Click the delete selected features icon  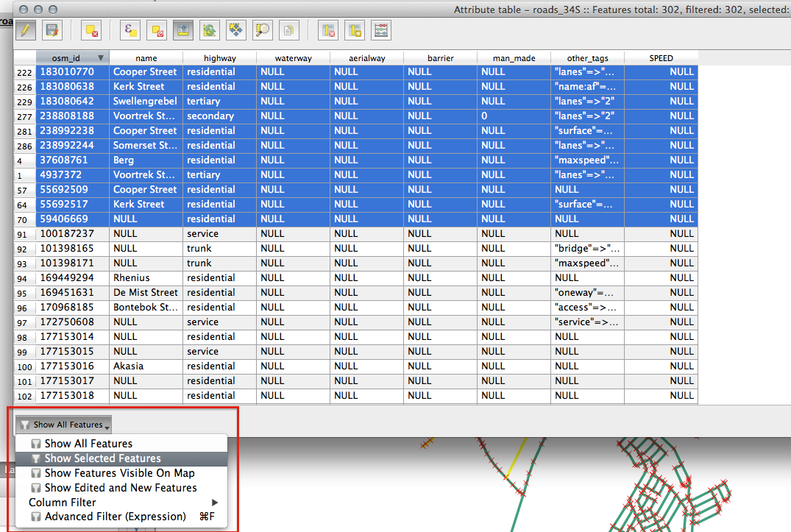[91, 30]
